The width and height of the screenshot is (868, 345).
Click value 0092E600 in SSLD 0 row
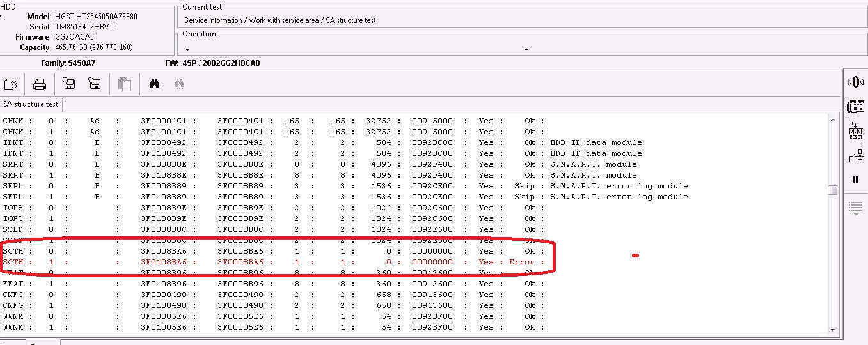[432, 229]
